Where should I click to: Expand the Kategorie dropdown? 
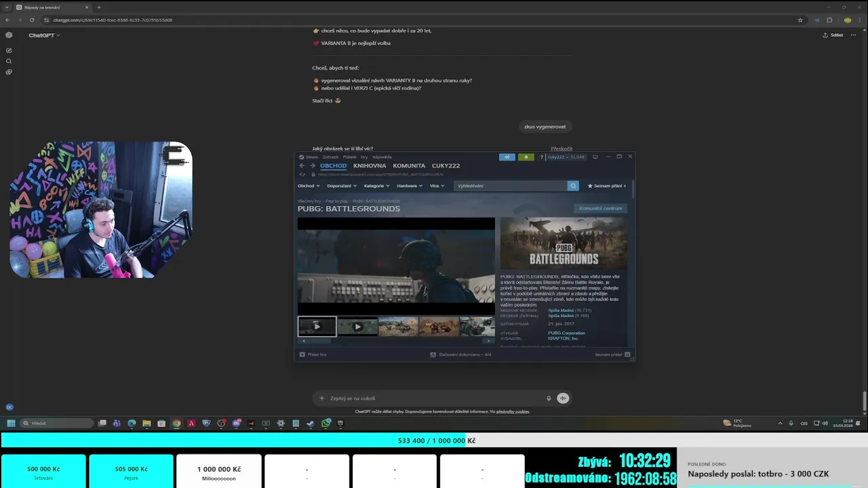click(x=376, y=186)
